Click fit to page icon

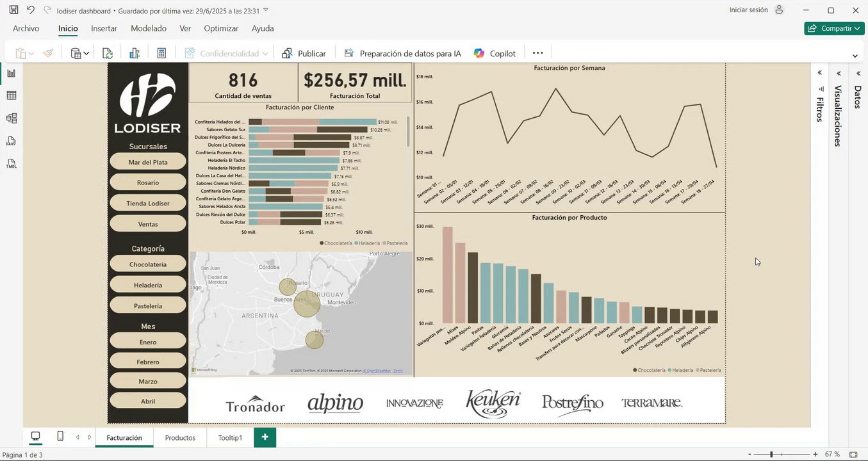coord(853,455)
